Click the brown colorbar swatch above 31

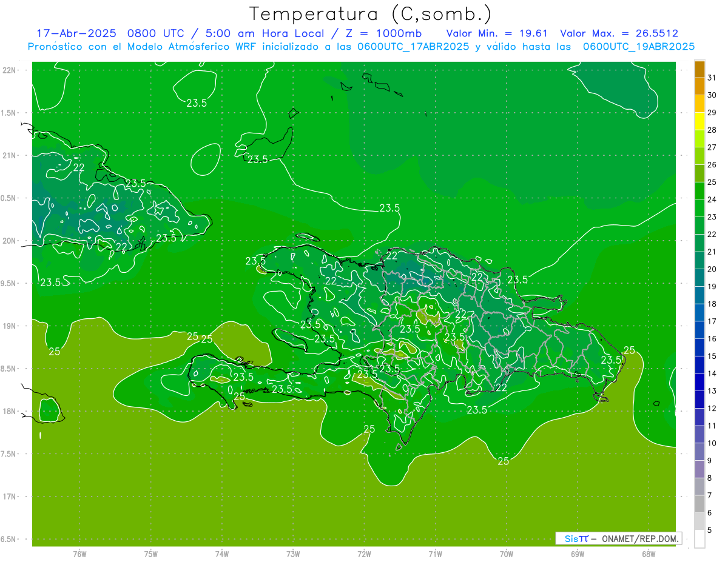(x=699, y=69)
